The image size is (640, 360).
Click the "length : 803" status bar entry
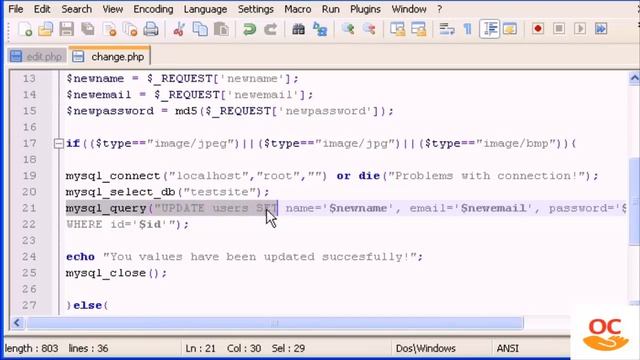(31, 348)
